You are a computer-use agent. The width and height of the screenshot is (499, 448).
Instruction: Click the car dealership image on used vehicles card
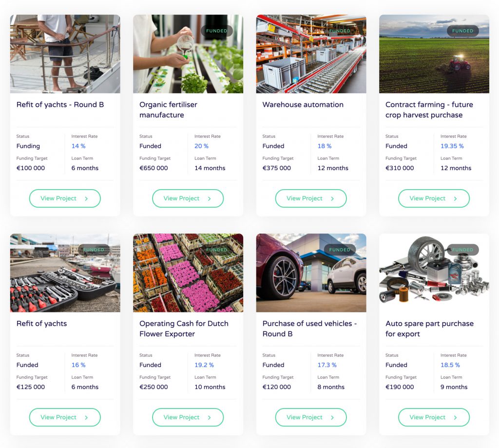311,273
